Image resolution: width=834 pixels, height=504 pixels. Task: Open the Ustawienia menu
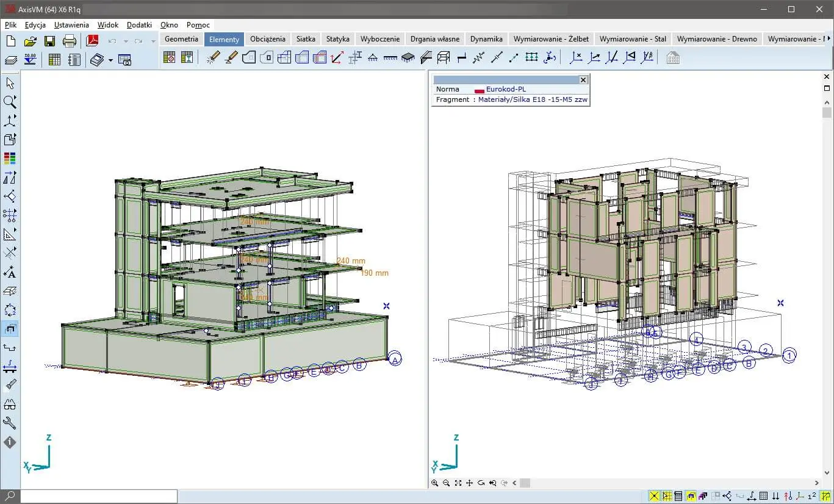click(x=71, y=25)
